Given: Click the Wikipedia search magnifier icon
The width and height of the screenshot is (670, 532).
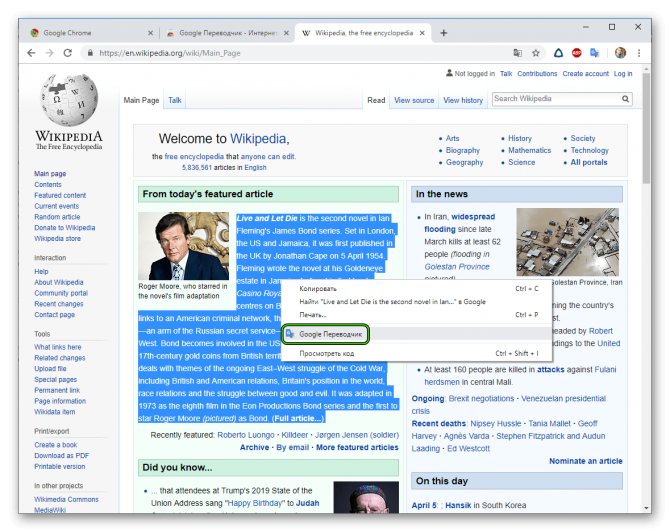Looking at the screenshot, I should tap(626, 99).
